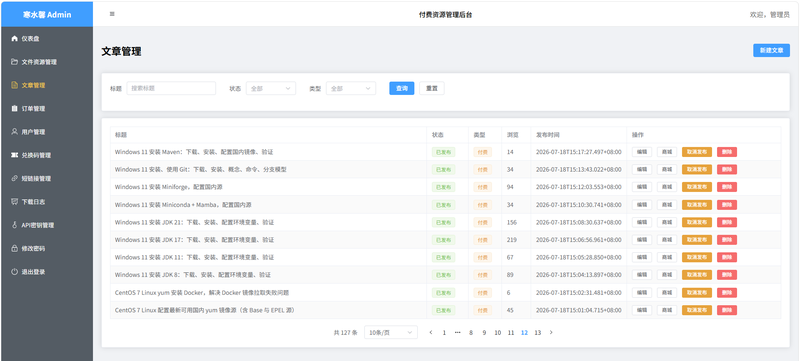Click the 新建文章 button
The width and height of the screenshot is (800, 361).
771,50
